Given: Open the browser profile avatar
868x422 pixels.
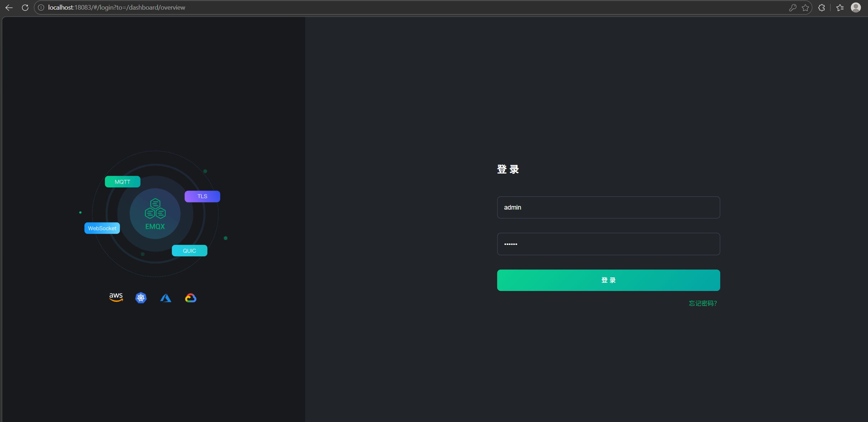Looking at the screenshot, I should (x=856, y=7).
